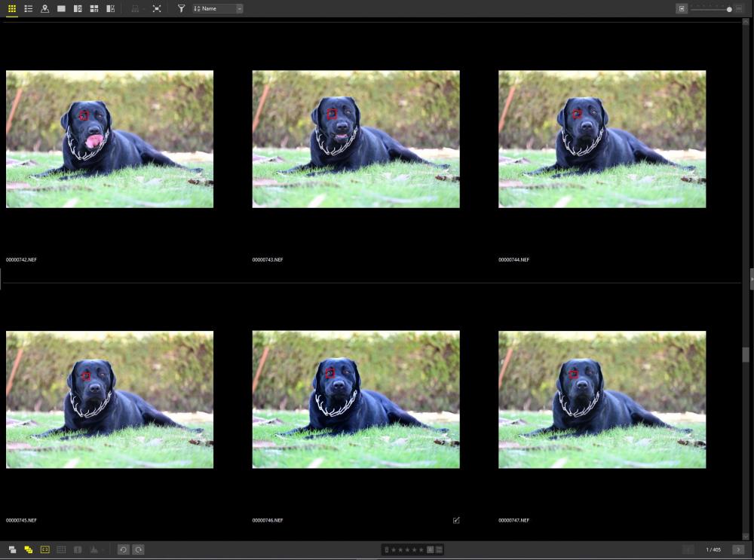Open the filter funnel

pyautogui.click(x=181, y=8)
